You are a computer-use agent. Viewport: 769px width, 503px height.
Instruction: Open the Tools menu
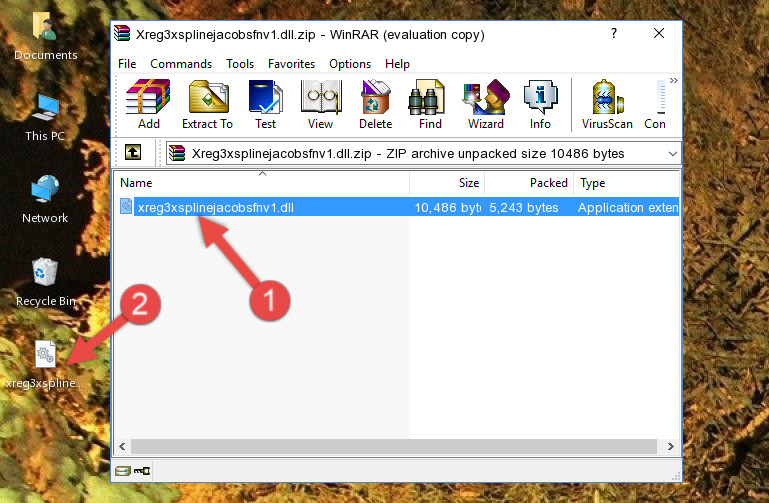pos(240,64)
